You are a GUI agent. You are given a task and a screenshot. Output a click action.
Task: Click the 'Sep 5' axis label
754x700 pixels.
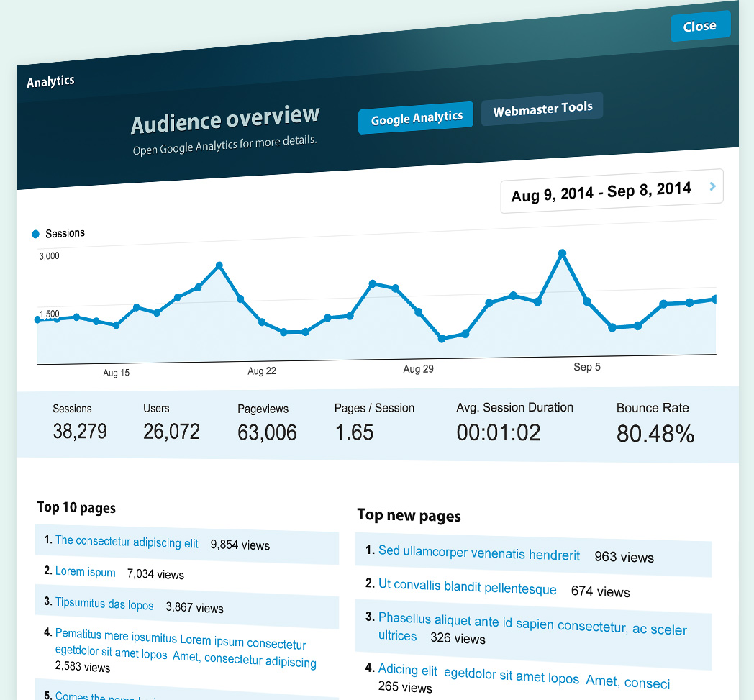coord(586,368)
